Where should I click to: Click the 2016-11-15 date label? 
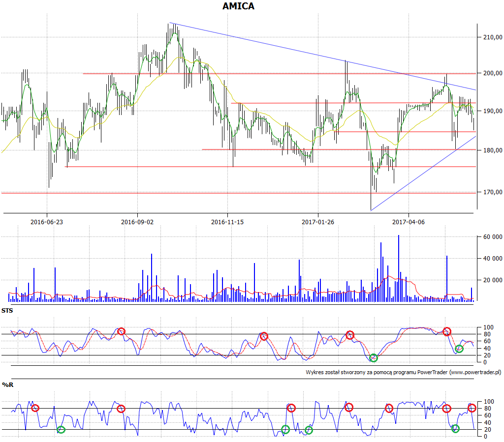pos(227,222)
